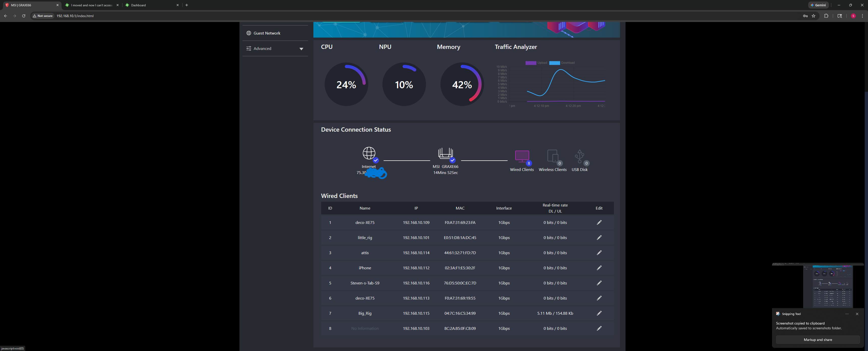Open the USB Disk icon
The width and height of the screenshot is (868, 351).
(579, 156)
